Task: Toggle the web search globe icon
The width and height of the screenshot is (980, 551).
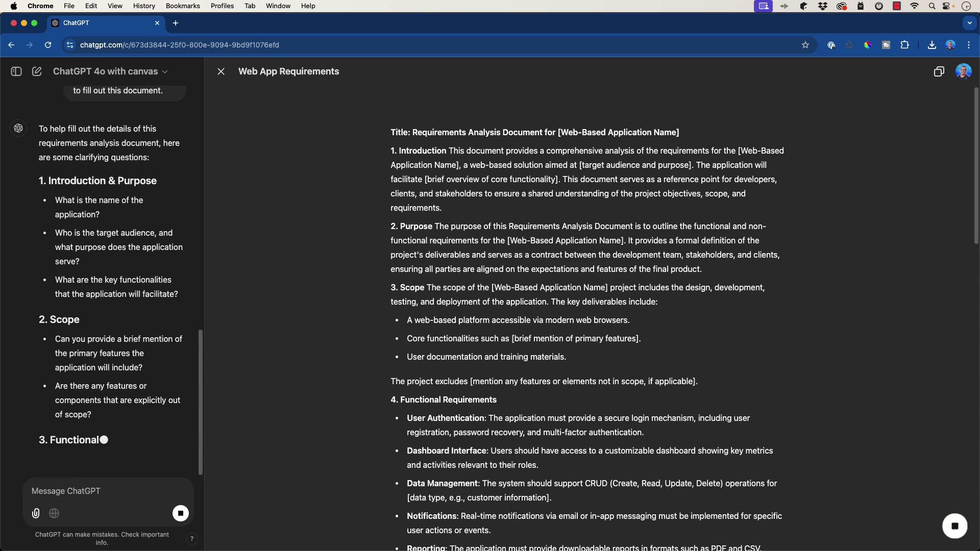Action: point(54,513)
